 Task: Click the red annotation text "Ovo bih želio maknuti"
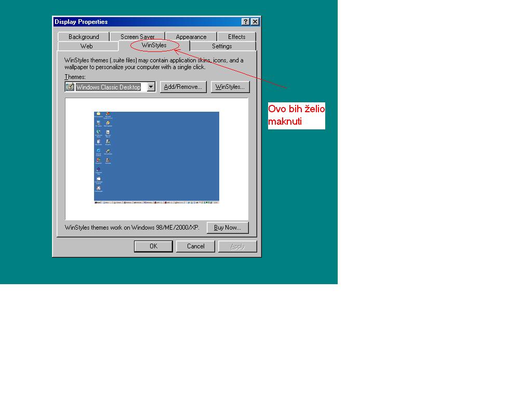tap(296, 115)
